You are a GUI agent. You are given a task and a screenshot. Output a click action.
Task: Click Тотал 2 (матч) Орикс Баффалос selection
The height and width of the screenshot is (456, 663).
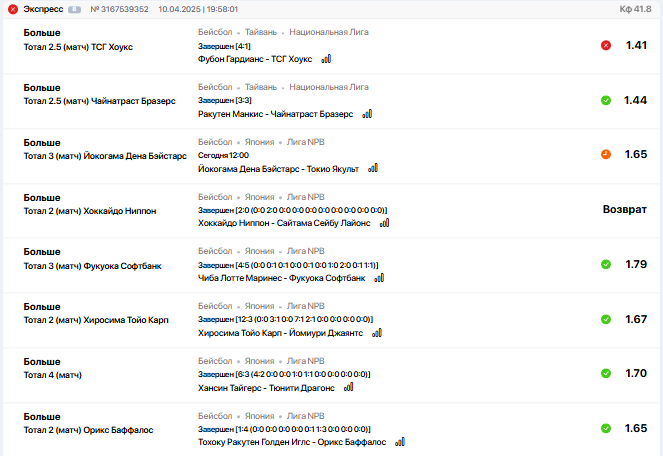pyautogui.click(x=88, y=430)
